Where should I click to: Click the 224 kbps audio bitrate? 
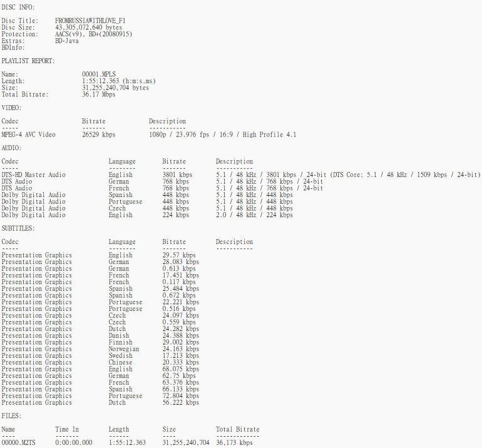pyautogui.click(x=175, y=215)
